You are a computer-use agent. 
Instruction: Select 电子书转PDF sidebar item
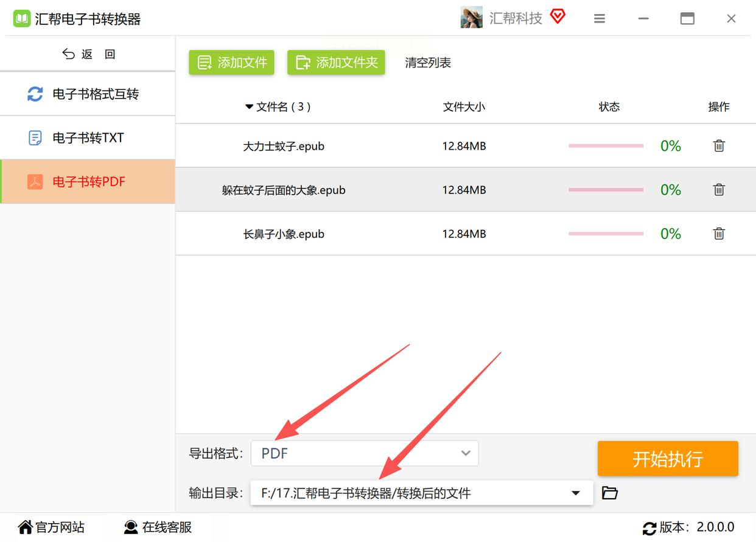pos(88,182)
